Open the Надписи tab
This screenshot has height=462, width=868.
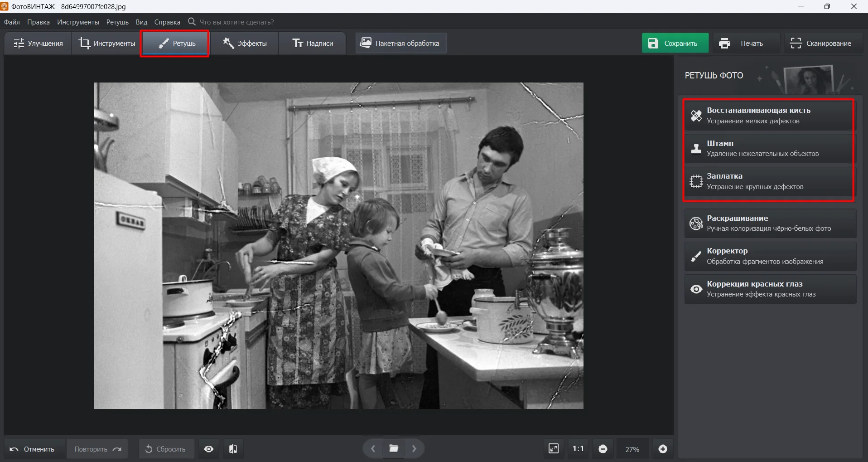point(313,44)
